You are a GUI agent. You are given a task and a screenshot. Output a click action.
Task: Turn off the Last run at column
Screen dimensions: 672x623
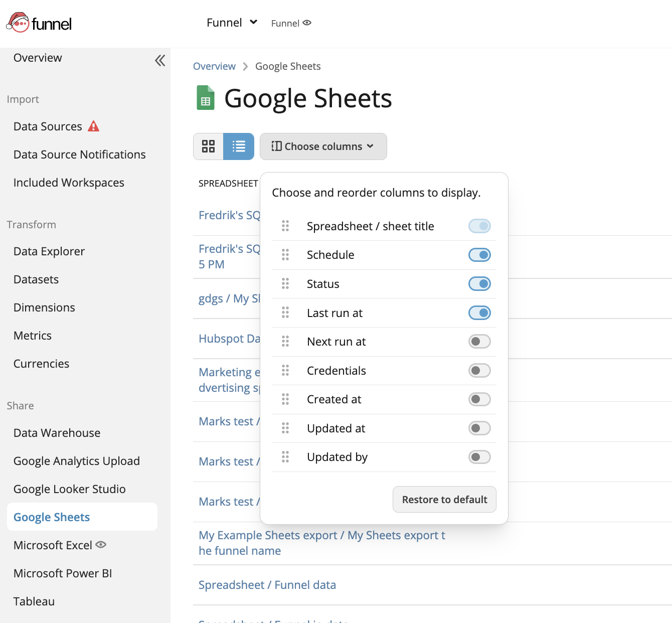click(x=479, y=313)
